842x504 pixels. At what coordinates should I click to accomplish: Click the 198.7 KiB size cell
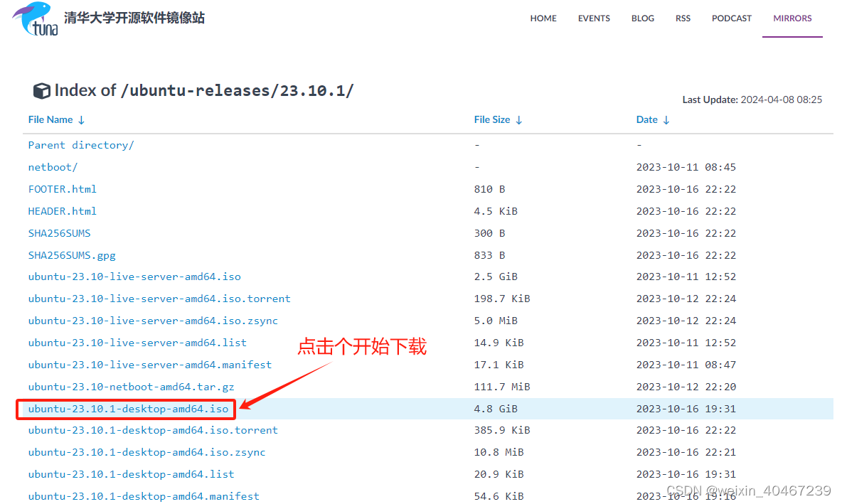tap(502, 299)
